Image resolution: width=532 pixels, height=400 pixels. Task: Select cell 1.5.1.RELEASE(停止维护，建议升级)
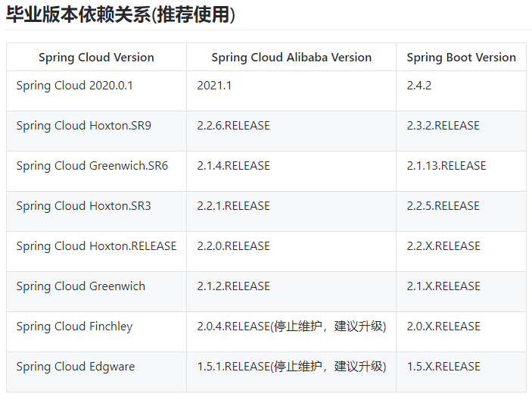click(x=291, y=372)
